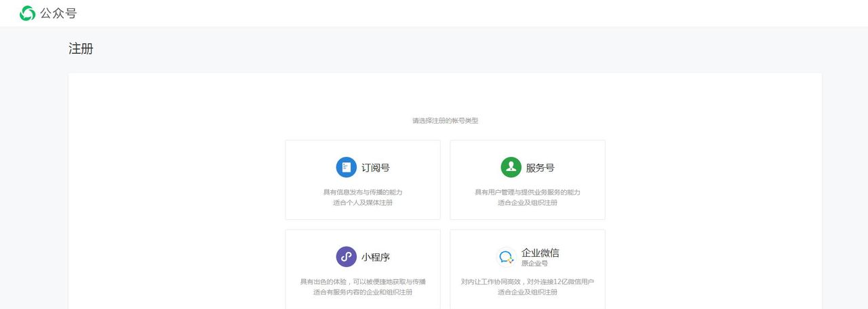Click the text 请选择注册的帐号类型
The height and width of the screenshot is (309, 868).
pyautogui.click(x=446, y=121)
